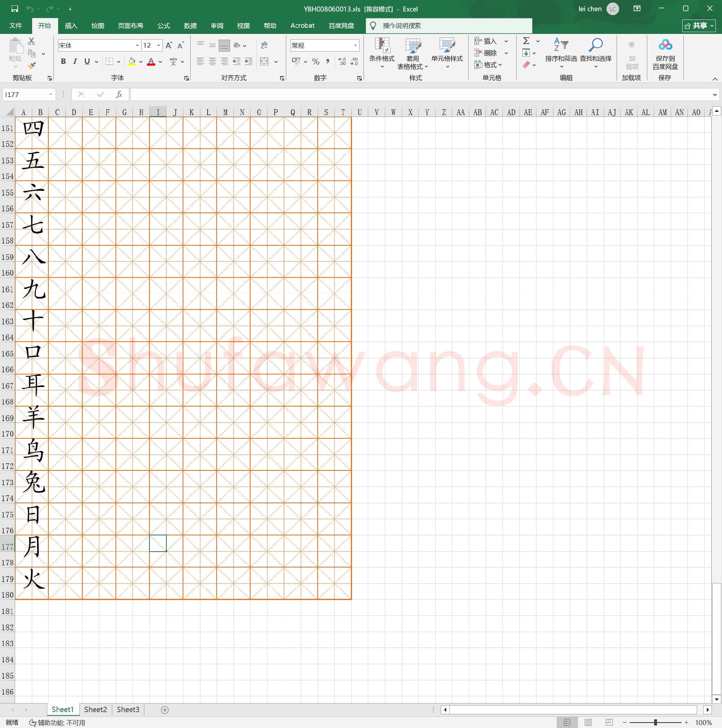Expand the number format combo box
The image size is (722, 728).
pyautogui.click(x=355, y=45)
